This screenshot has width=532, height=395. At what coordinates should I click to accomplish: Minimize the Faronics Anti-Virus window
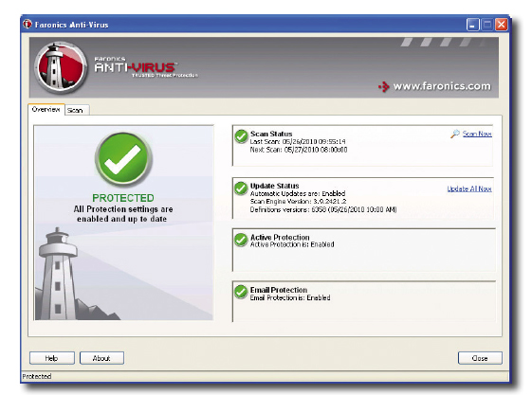click(472, 25)
